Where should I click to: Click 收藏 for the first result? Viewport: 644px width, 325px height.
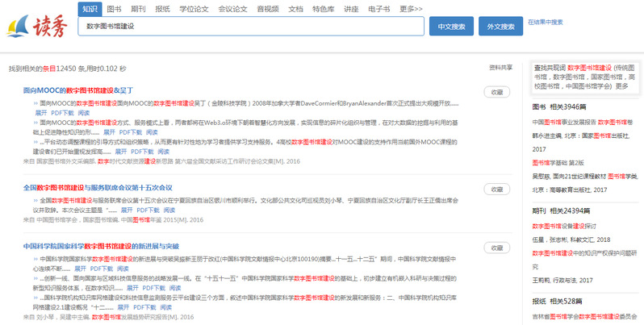click(x=497, y=92)
